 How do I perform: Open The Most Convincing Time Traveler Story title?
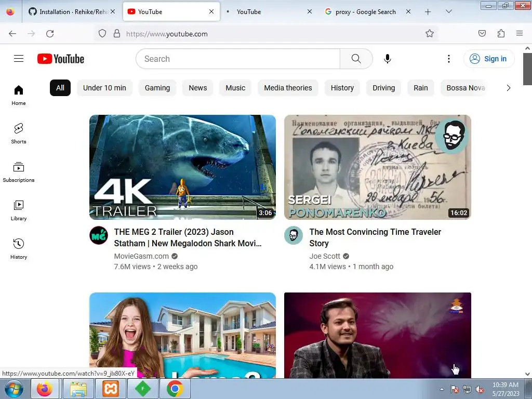375,237
